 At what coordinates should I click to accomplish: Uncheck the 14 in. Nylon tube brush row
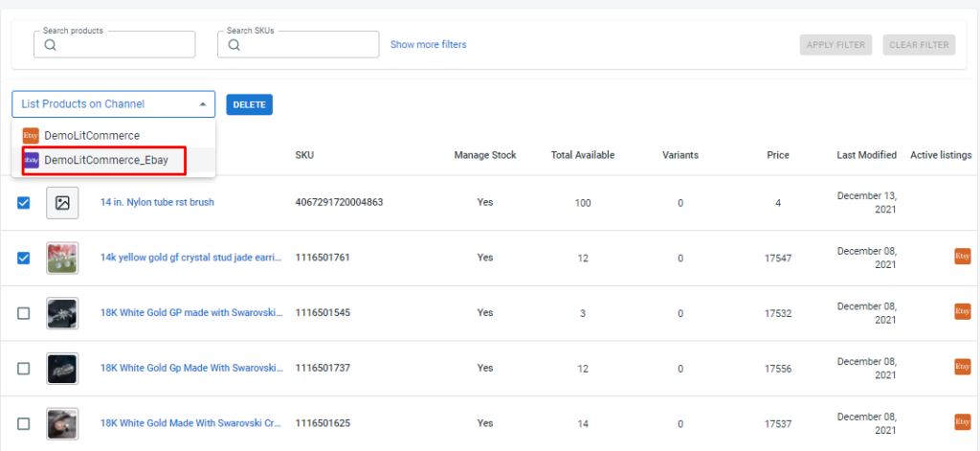pos(24,202)
